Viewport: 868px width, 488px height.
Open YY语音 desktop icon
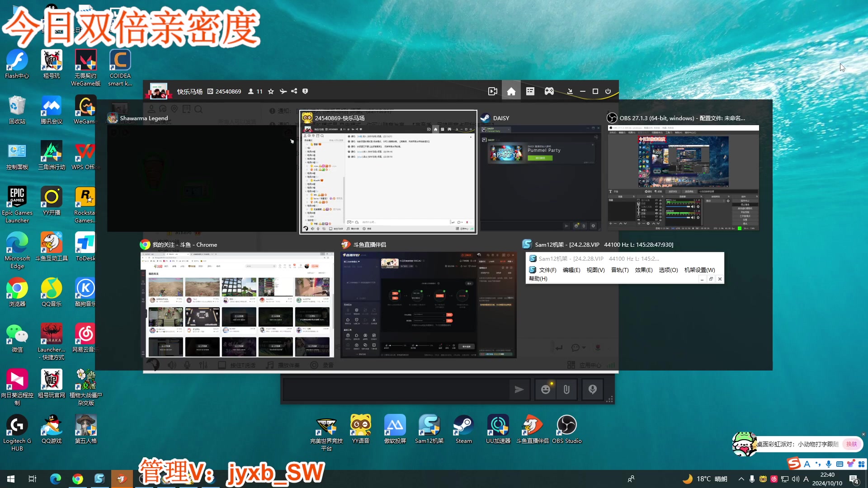pos(361,429)
